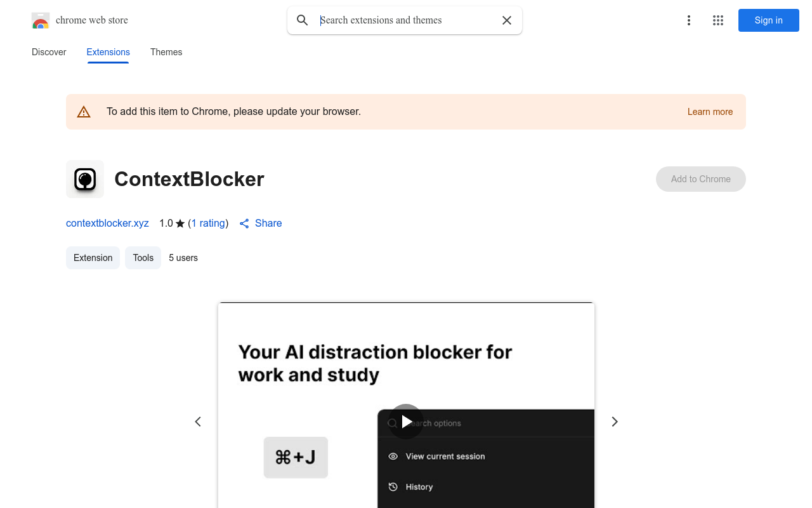
Task: Open the 1 rating reviews link
Action: [x=208, y=224]
